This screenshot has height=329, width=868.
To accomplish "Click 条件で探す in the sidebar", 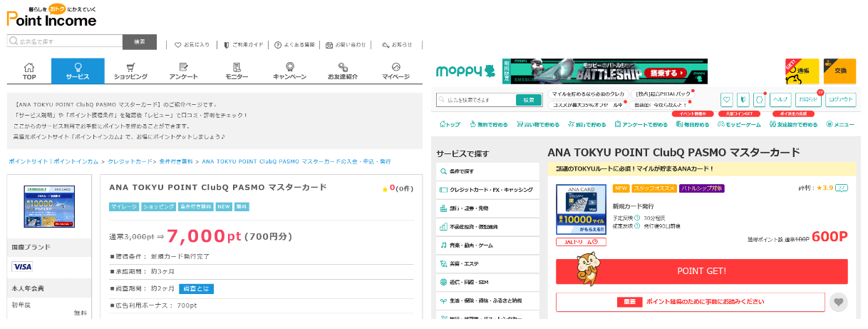I will 488,171.
